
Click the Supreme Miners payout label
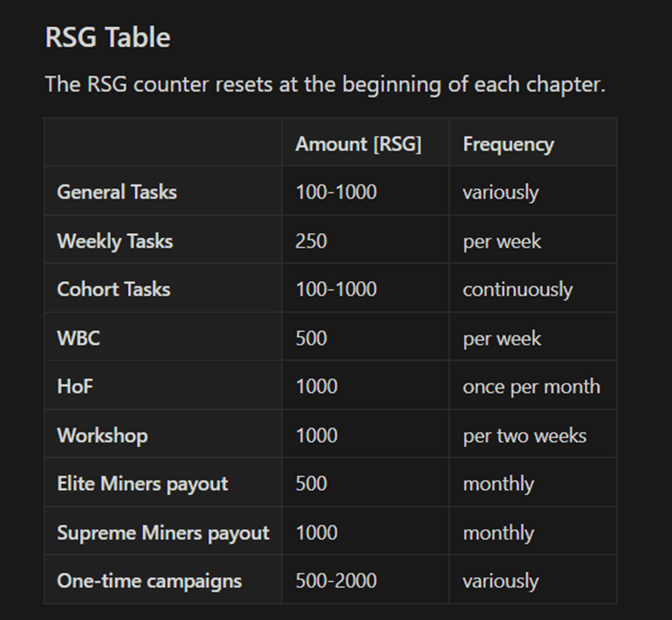[163, 533]
